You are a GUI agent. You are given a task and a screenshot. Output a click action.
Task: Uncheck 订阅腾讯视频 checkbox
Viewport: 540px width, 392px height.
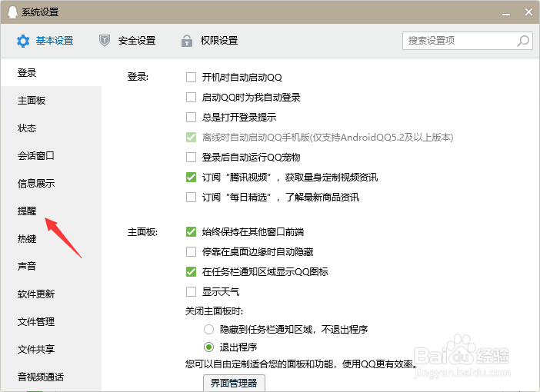(x=191, y=177)
